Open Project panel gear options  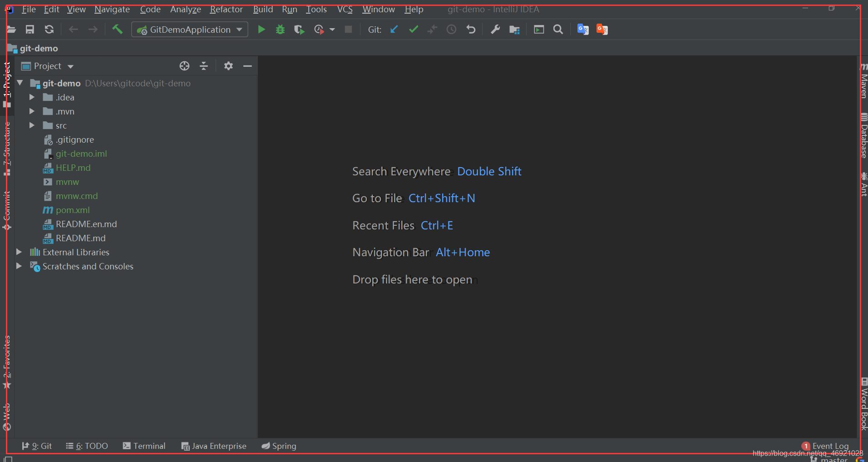click(x=228, y=66)
